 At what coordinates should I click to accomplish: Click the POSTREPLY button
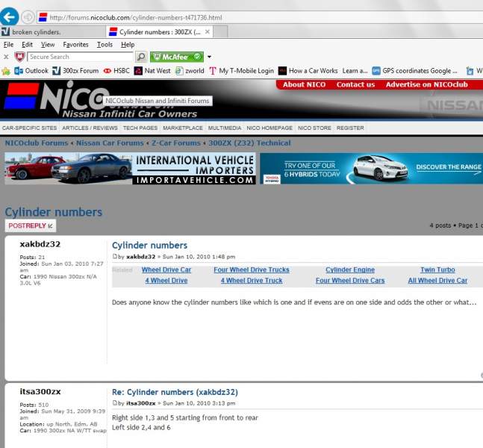(x=30, y=225)
